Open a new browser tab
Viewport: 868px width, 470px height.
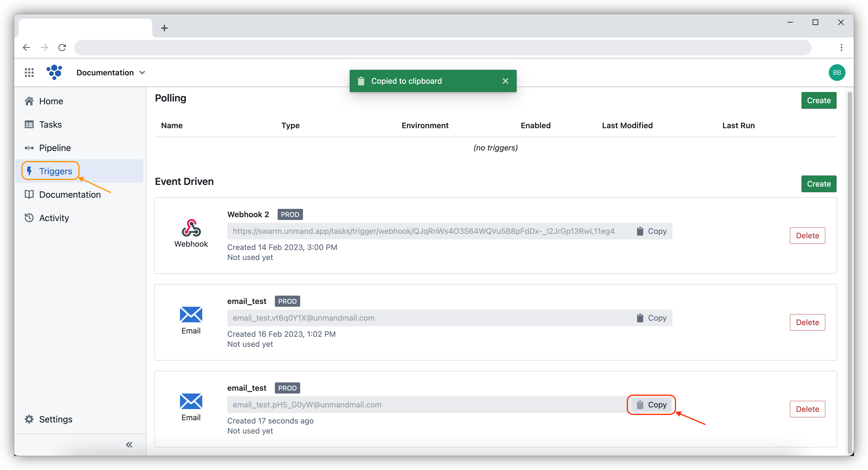tap(164, 28)
